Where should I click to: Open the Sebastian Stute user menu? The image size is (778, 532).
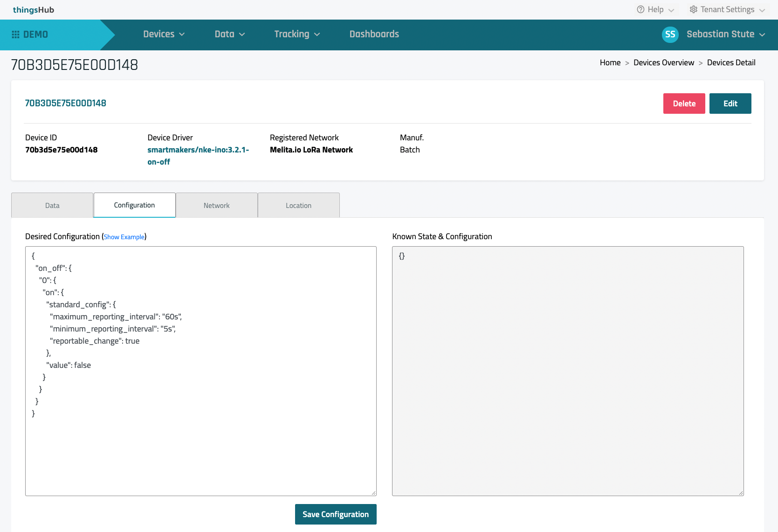[x=725, y=35]
